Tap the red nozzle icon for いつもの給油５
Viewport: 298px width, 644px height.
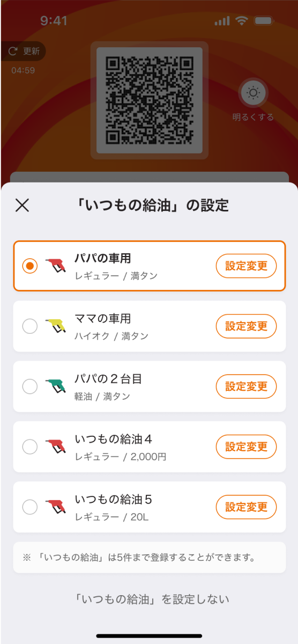(56, 507)
